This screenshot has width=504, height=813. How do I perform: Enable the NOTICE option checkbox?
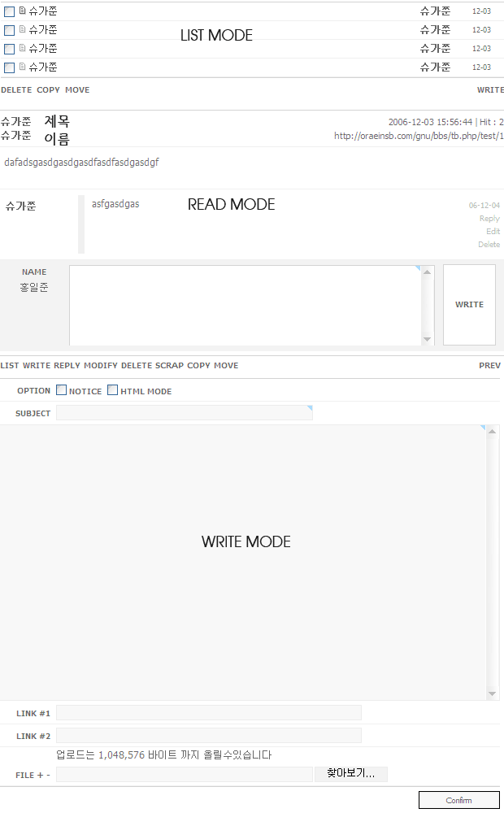61,390
